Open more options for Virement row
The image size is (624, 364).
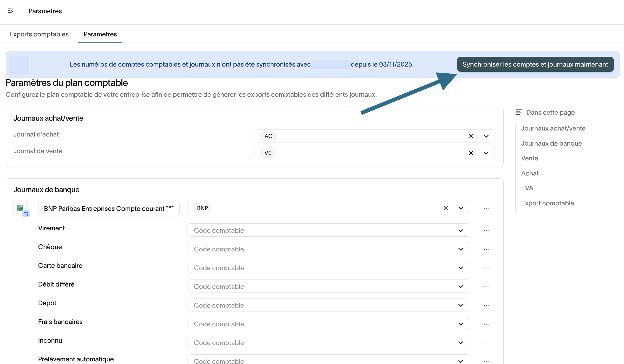tap(487, 231)
